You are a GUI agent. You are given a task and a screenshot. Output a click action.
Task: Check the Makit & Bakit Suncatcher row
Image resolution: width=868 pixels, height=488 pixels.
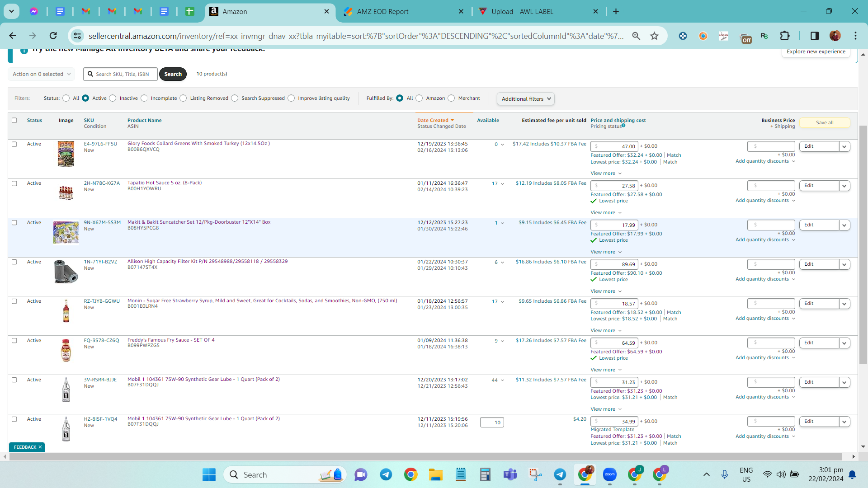(x=14, y=223)
